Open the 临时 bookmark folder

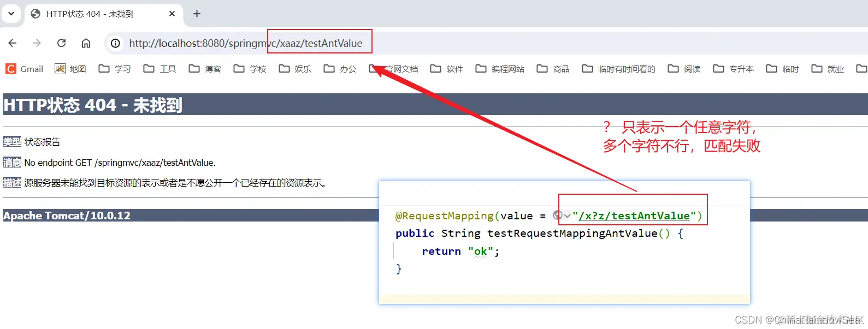(783, 69)
